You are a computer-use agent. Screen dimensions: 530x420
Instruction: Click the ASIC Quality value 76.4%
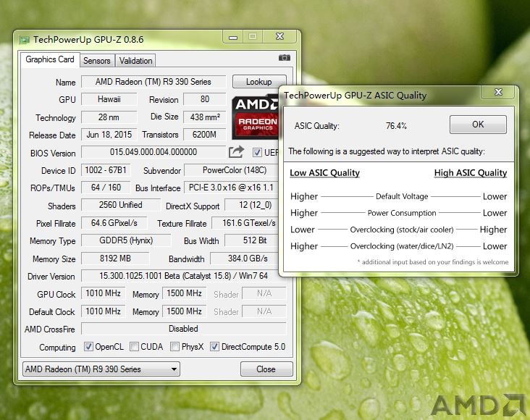pos(396,126)
